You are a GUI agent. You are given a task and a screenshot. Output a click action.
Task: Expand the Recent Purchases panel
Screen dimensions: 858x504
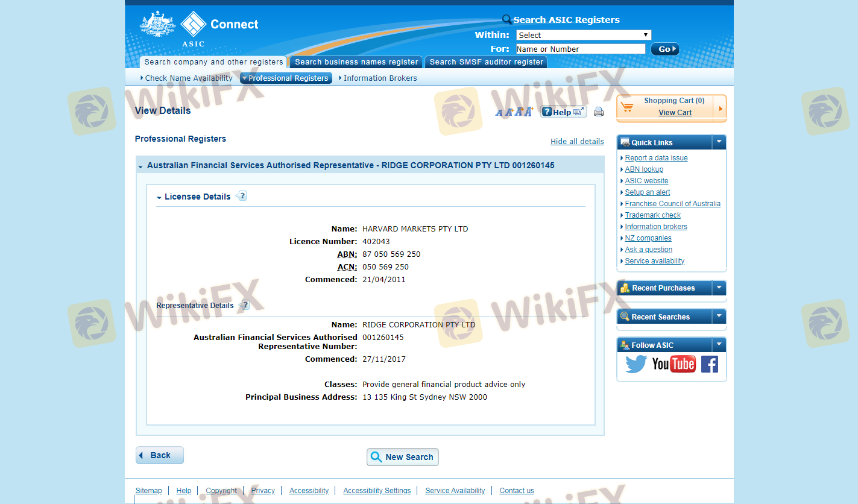click(719, 288)
